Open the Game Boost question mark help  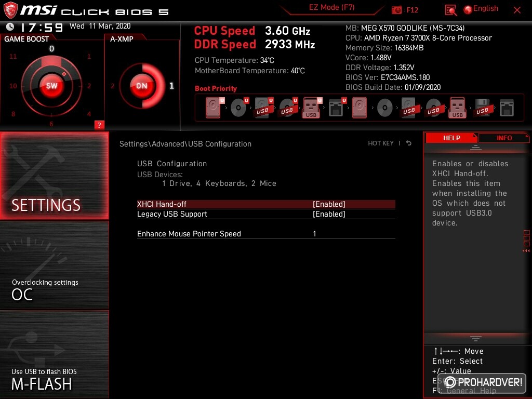pyautogui.click(x=99, y=125)
